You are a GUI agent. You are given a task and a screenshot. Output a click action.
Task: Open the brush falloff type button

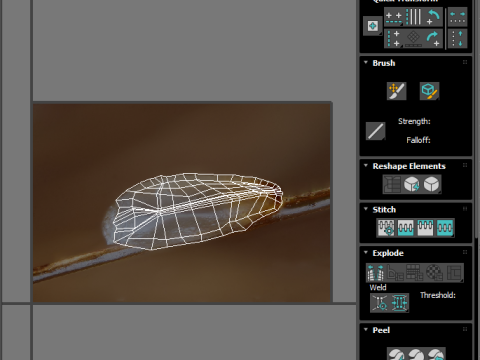376,131
